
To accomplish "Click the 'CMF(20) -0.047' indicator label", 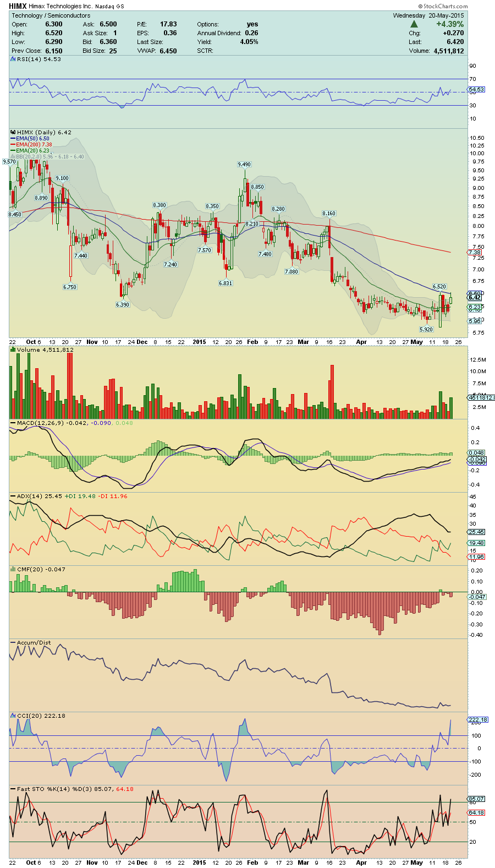I will (41, 569).
